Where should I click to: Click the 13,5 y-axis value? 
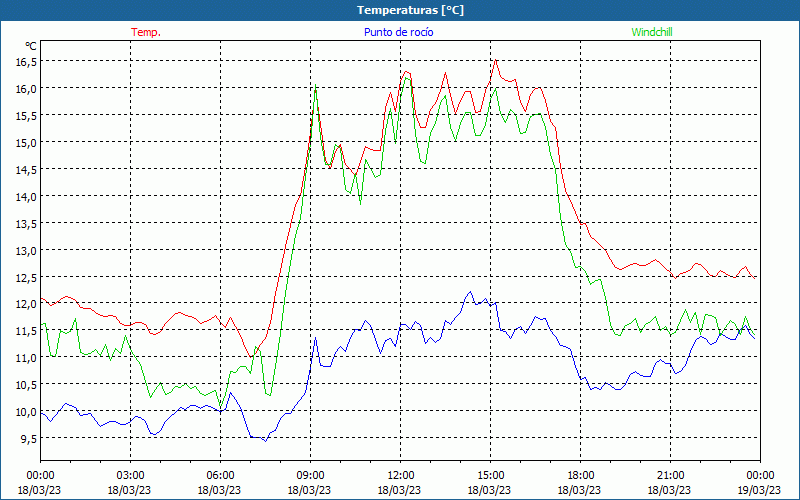26,223
